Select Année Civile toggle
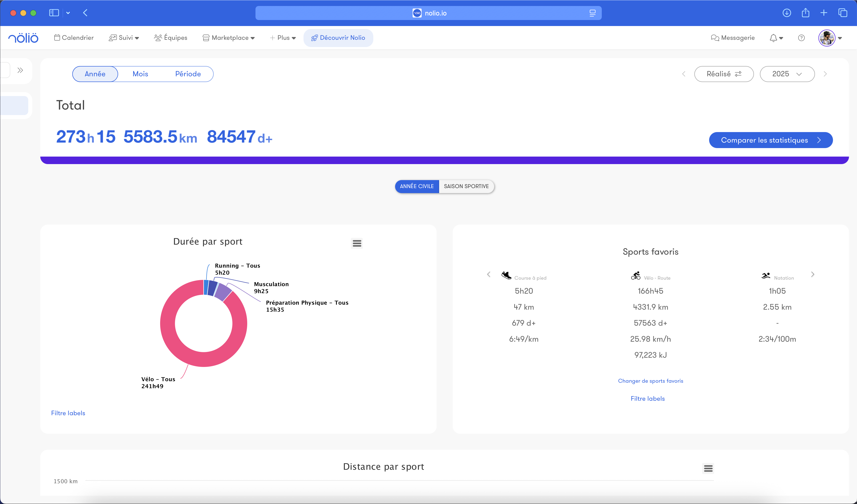 pos(417,186)
